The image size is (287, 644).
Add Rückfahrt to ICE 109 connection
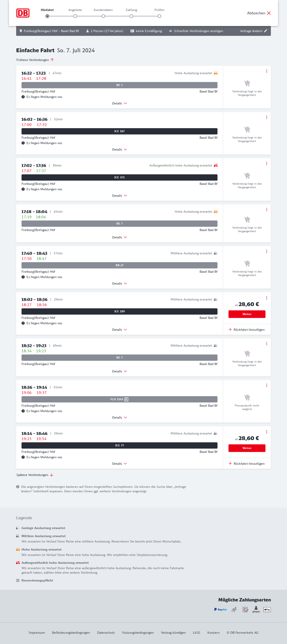(x=246, y=330)
